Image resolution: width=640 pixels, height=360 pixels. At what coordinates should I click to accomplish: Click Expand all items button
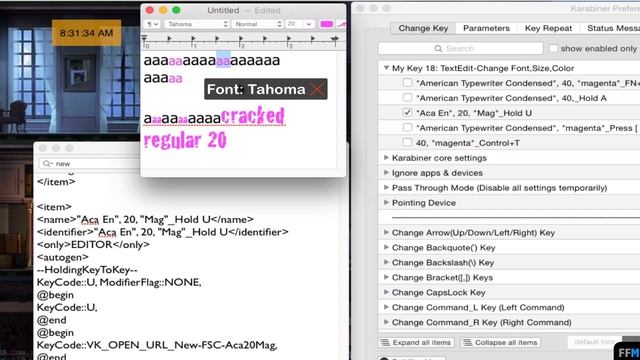pyautogui.click(x=416, y=342)
